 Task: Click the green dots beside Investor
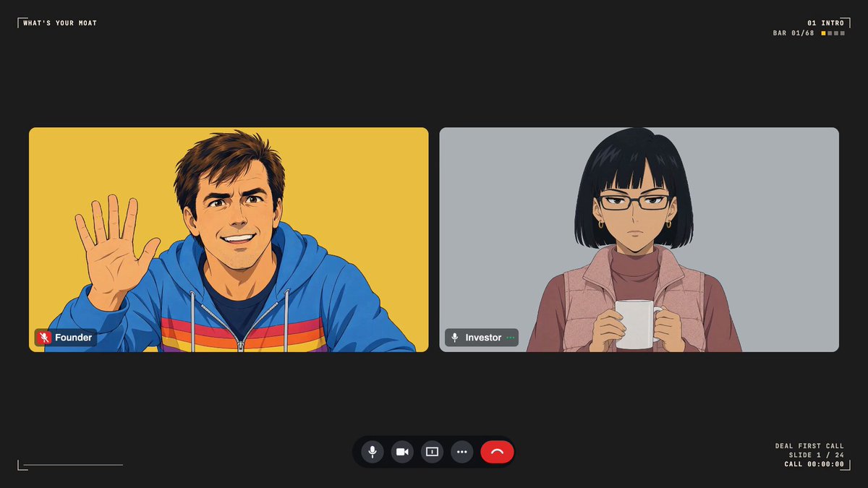(511, 338)
